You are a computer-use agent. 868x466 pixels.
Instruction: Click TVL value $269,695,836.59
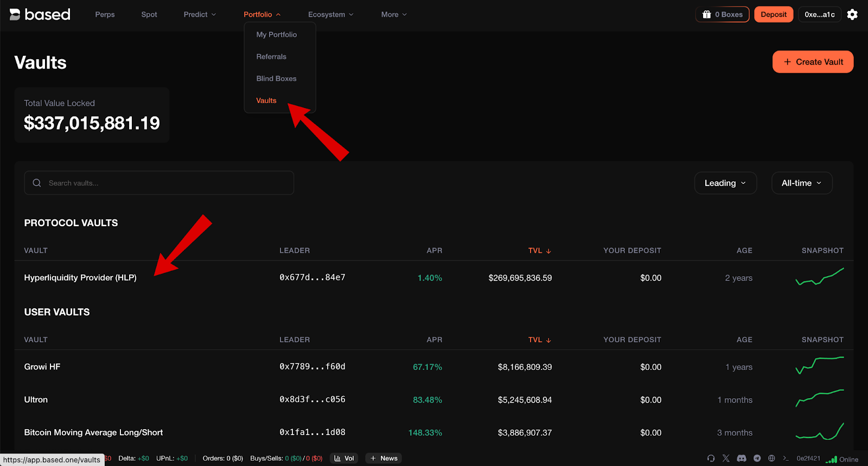(x=520, y=278)
